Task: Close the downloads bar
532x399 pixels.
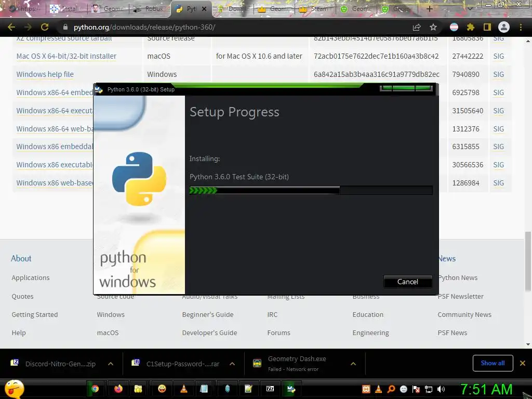Action: (523, 363)
